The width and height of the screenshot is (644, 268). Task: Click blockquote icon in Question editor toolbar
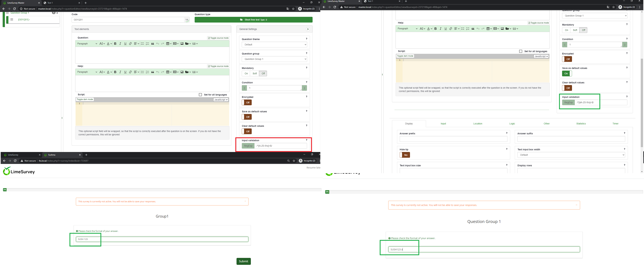click(152, 44)
